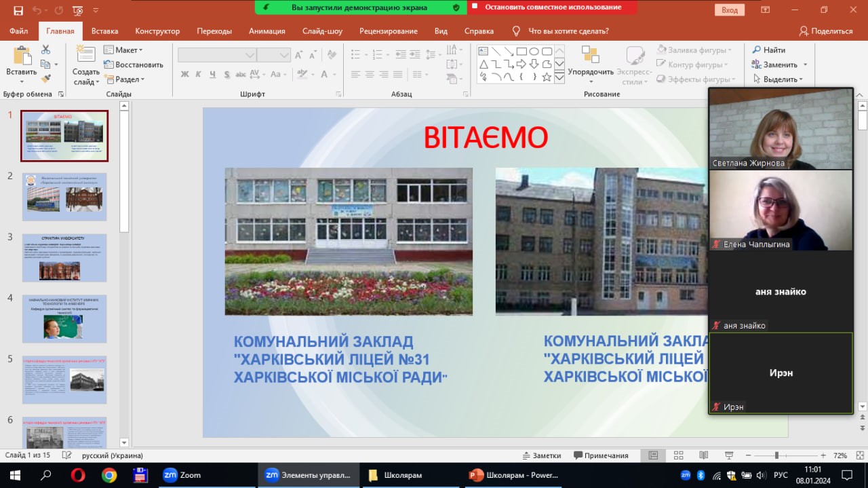
Task: Select the rectangle shape in shapes gallery
Action: click(x=521, y=51)
